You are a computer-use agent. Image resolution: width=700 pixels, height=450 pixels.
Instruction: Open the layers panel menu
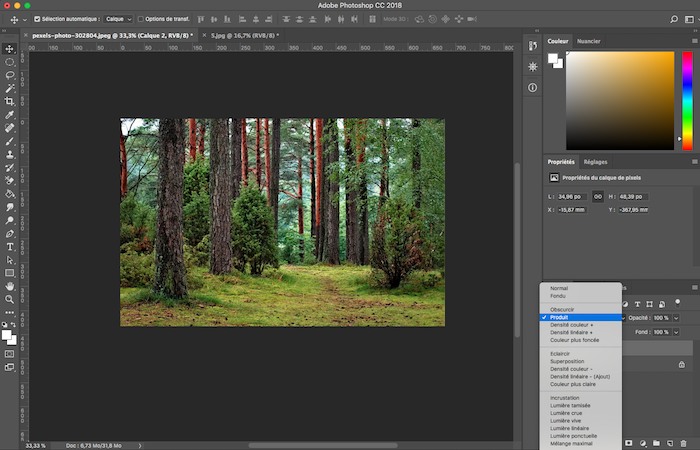coord(695,288)
